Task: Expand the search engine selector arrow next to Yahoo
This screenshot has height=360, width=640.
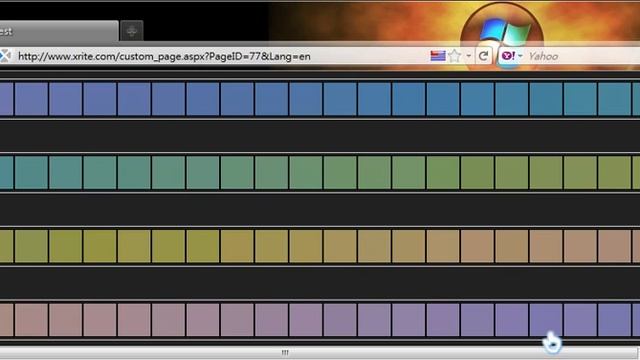Action: click(520, 56)
